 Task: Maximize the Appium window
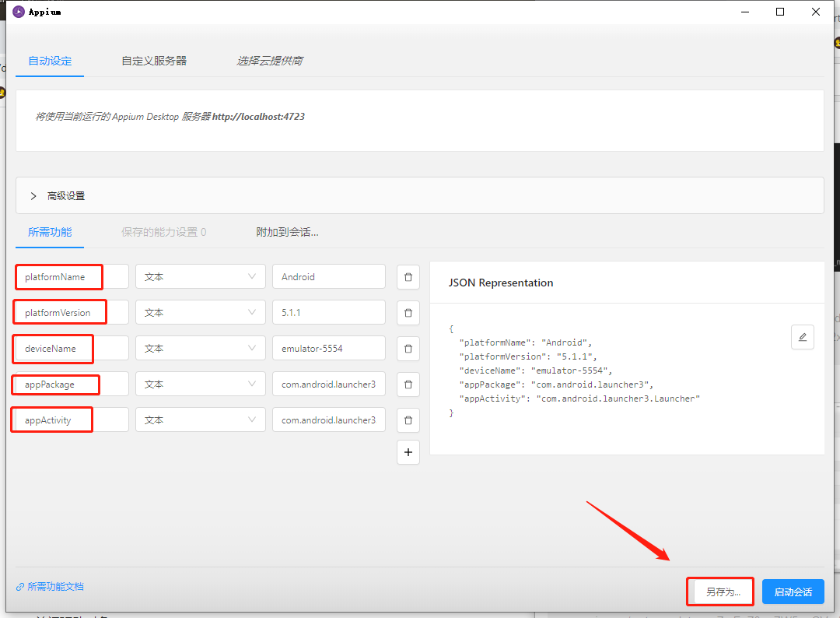click(x=780, y=12)
